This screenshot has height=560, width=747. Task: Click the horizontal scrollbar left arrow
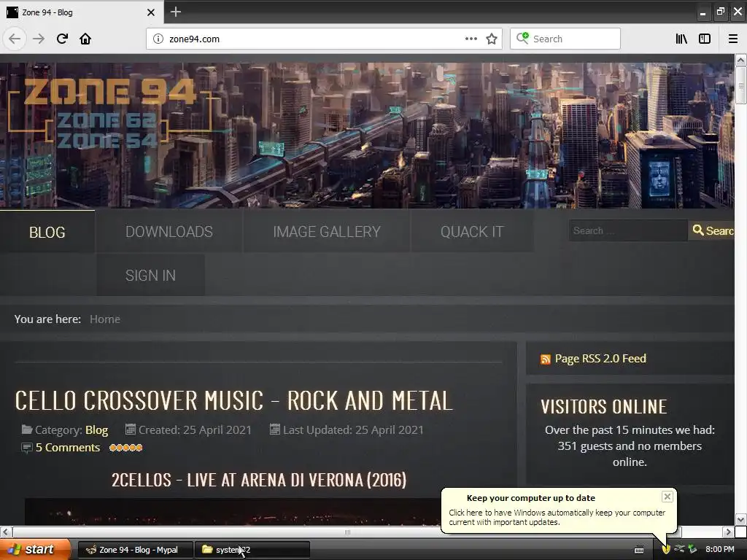pyautogui.click(x=6, y=532)
